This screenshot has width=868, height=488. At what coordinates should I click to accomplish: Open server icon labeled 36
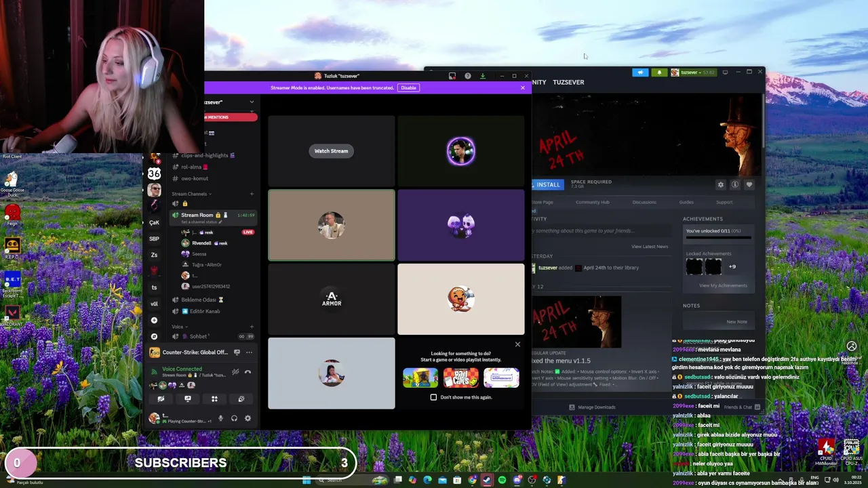pyautogui.click(x=154, y=174)
